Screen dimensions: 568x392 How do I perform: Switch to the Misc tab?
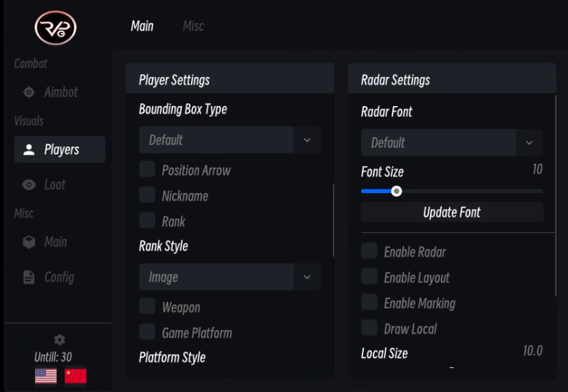(193, 26)
